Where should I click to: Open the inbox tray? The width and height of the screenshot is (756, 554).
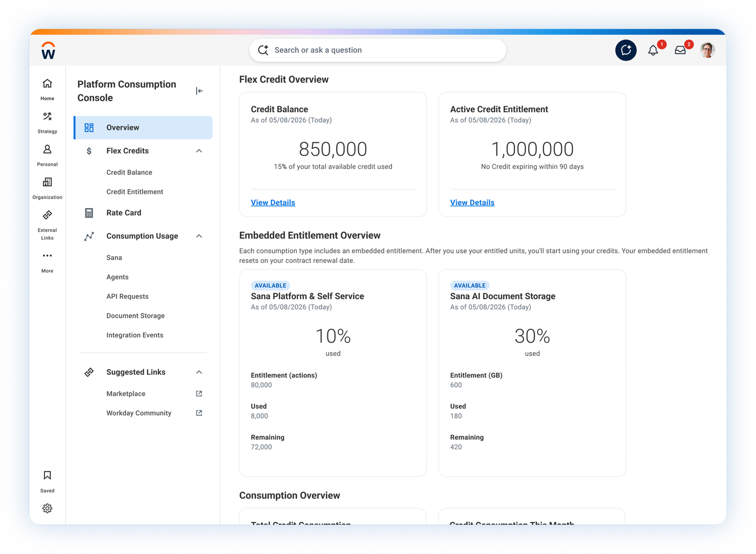coord(680,50)
